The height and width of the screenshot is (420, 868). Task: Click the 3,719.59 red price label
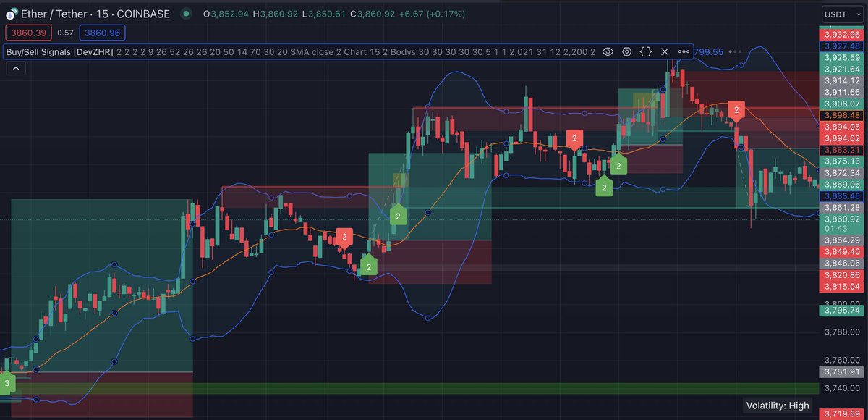[x=841, y=414]
